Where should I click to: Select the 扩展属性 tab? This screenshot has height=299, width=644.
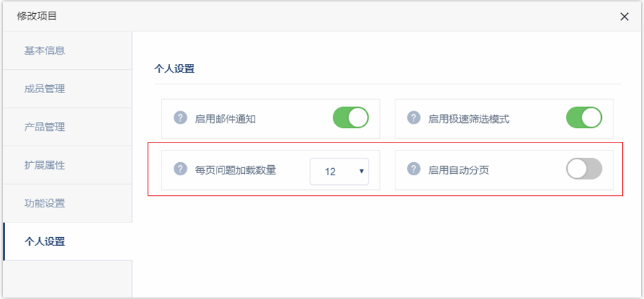click(45, 165)
